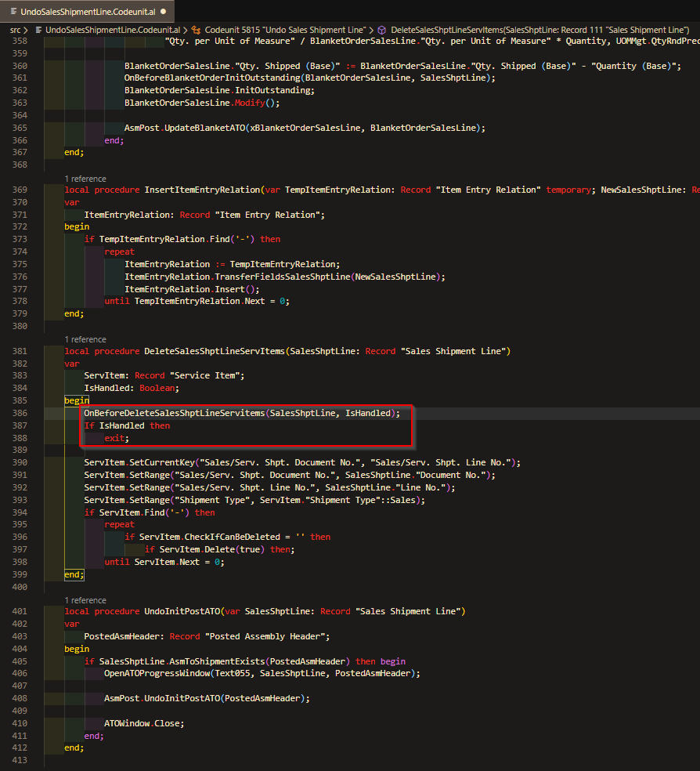Click line number 386 in the gutter
The image size is (700, 771).
click(20, 413)
